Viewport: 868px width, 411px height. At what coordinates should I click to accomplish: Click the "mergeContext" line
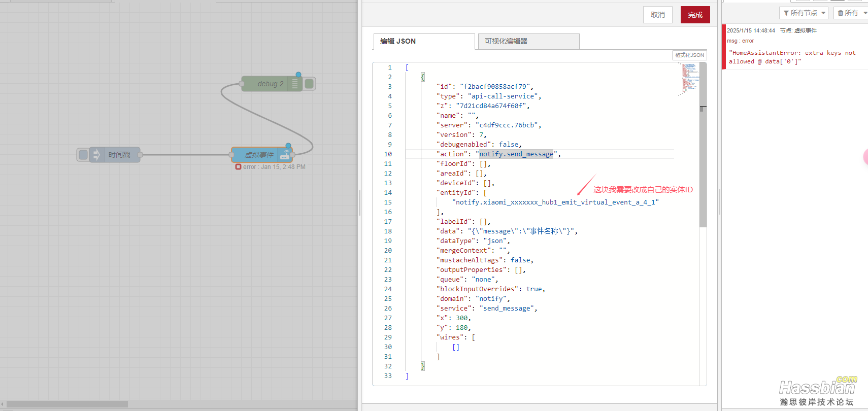[x=473, y=250]
